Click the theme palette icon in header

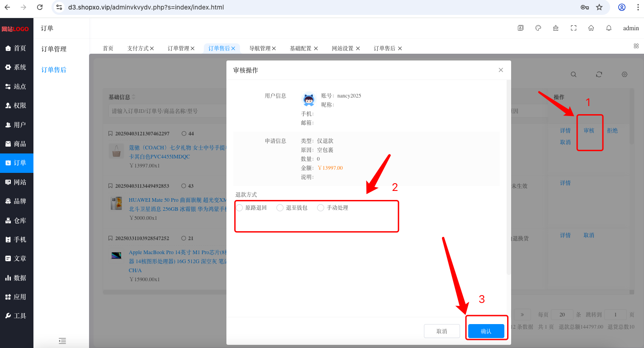coord(538,28)
